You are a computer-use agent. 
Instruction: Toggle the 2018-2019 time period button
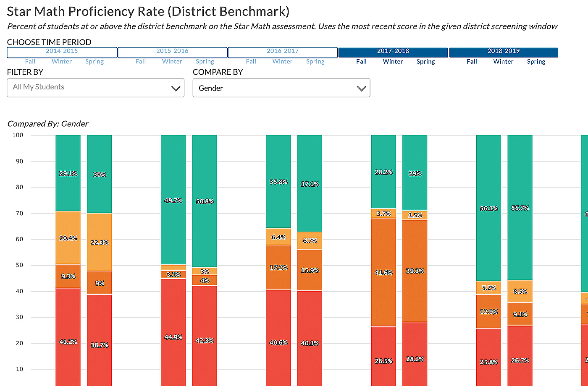click(504, 52)
